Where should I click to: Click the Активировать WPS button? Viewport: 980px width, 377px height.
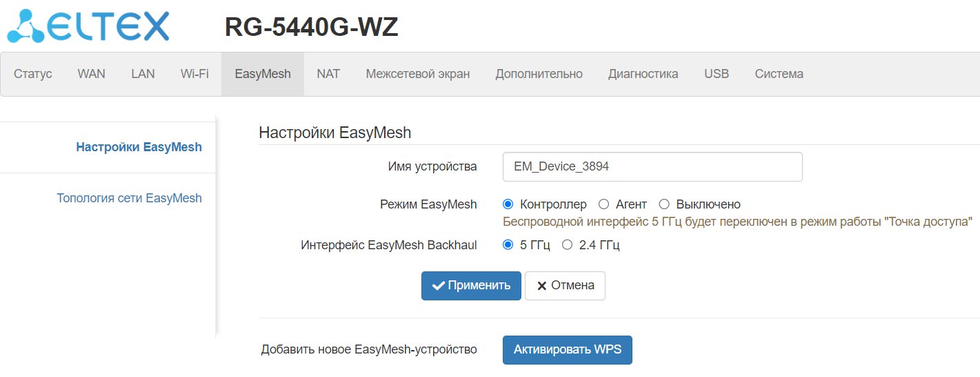pyautogui.click(x=567, y=349)
